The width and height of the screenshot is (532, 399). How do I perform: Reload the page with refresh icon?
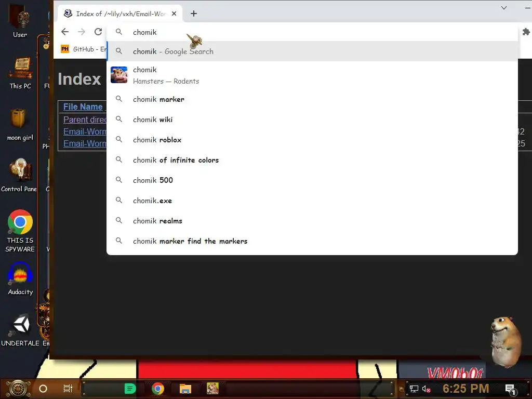point(98,32)
